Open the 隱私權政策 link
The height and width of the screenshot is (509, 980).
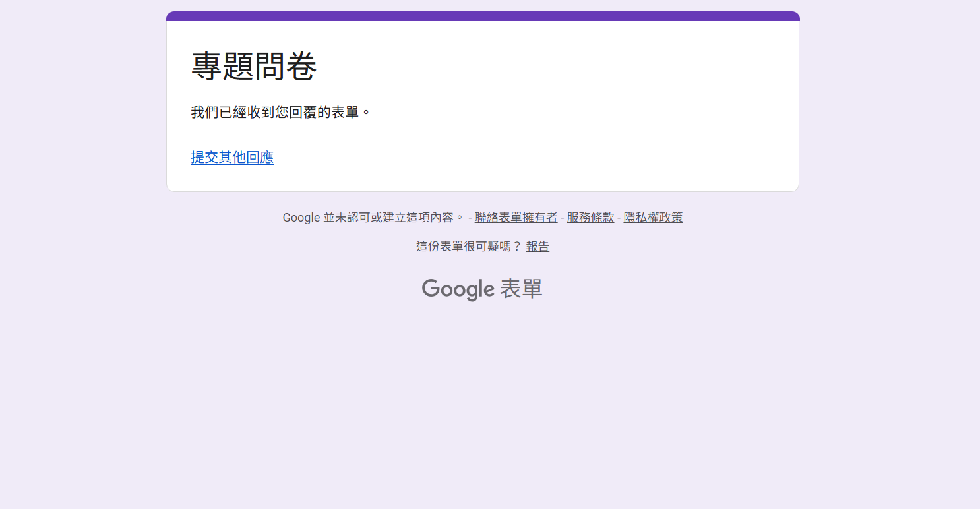pyautogui.click(x=653, y=218)
